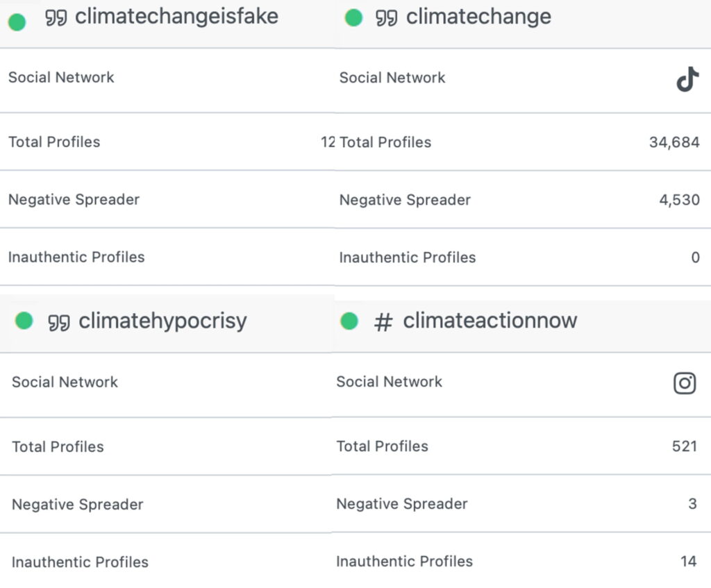711x588 pixels.
Task: Click Inauthentic Profiles row under climatechangeisfake
Action: tap(167, 257)
